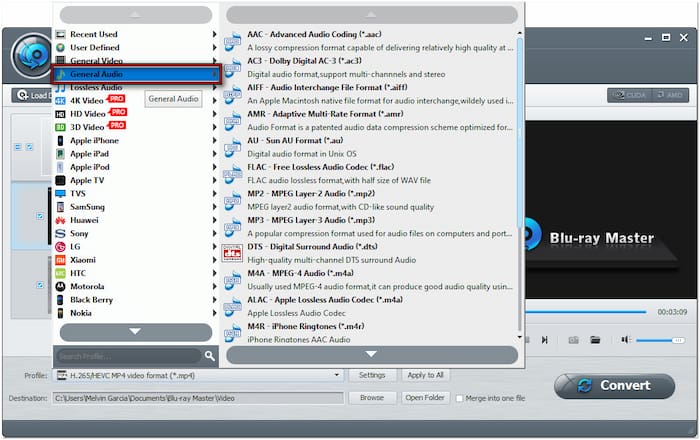Choose AC3 Dolby Digital AC-3 format
Viewport: 700px width, 440px height.
(371, 67)
